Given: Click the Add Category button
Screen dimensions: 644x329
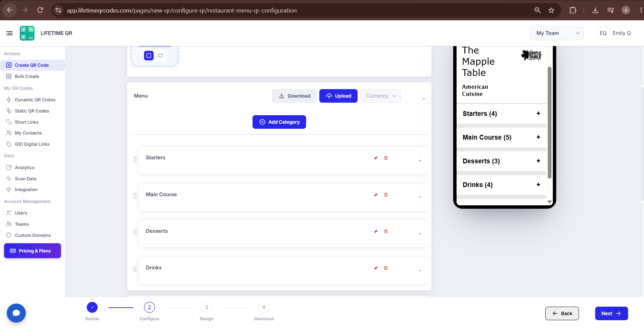Looking at the screenshot, I should tap(279, 122).
